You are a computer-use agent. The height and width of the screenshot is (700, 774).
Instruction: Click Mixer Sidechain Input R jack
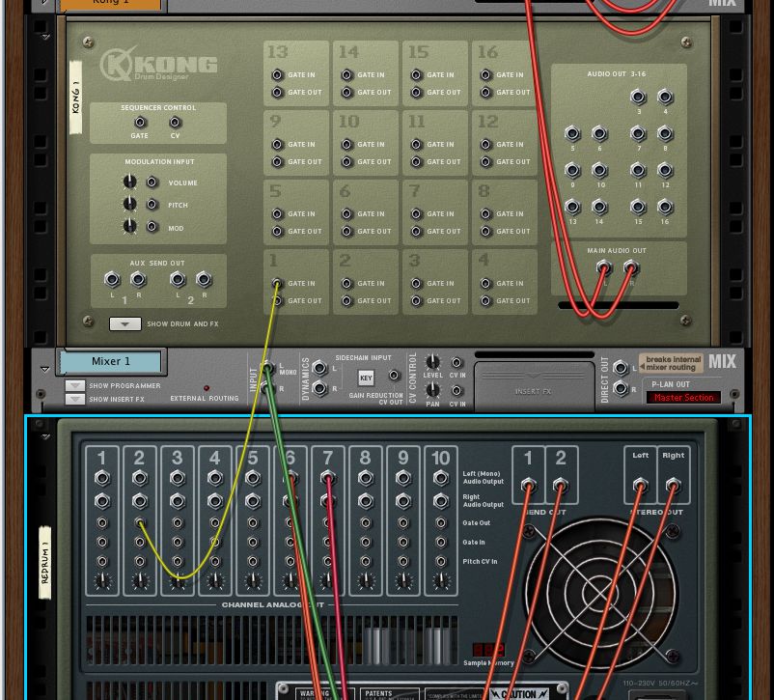tap(319, 388)
